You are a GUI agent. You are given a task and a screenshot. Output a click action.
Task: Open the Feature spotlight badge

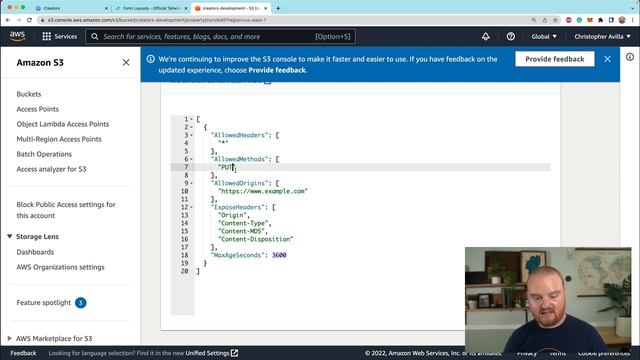pos(81,303)
